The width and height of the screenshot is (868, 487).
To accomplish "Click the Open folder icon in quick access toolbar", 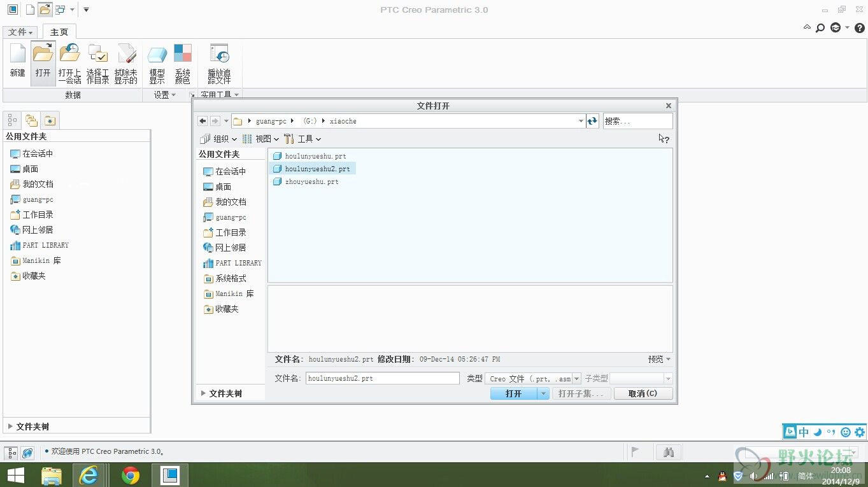I will click(x=45, y=10).
